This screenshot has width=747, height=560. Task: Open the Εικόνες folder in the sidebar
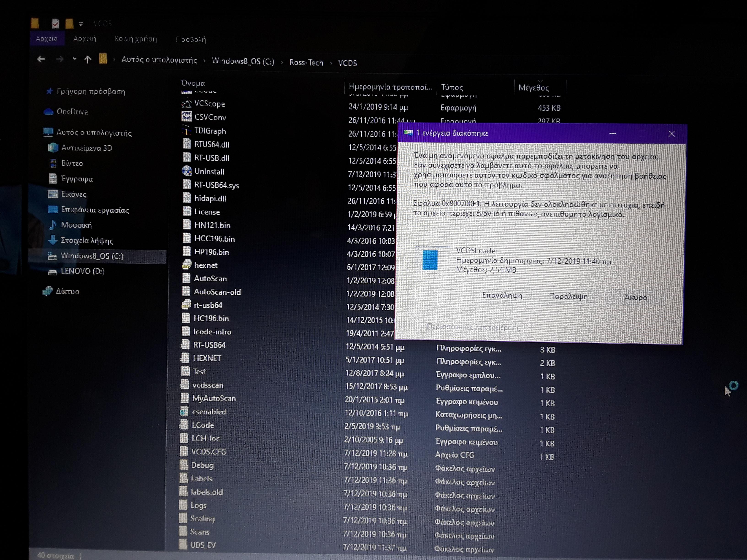[x=74, y=194]
